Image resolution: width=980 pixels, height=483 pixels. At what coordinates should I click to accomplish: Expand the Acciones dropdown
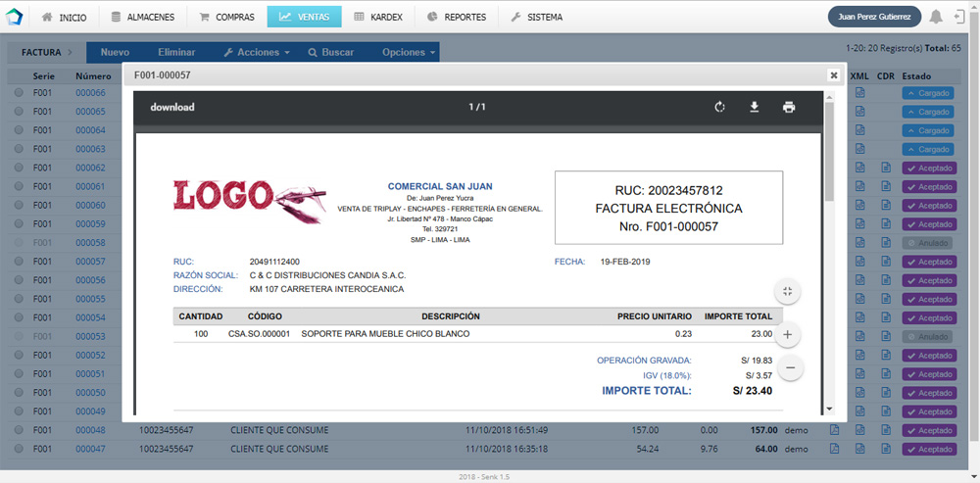(x=257, y=52)
